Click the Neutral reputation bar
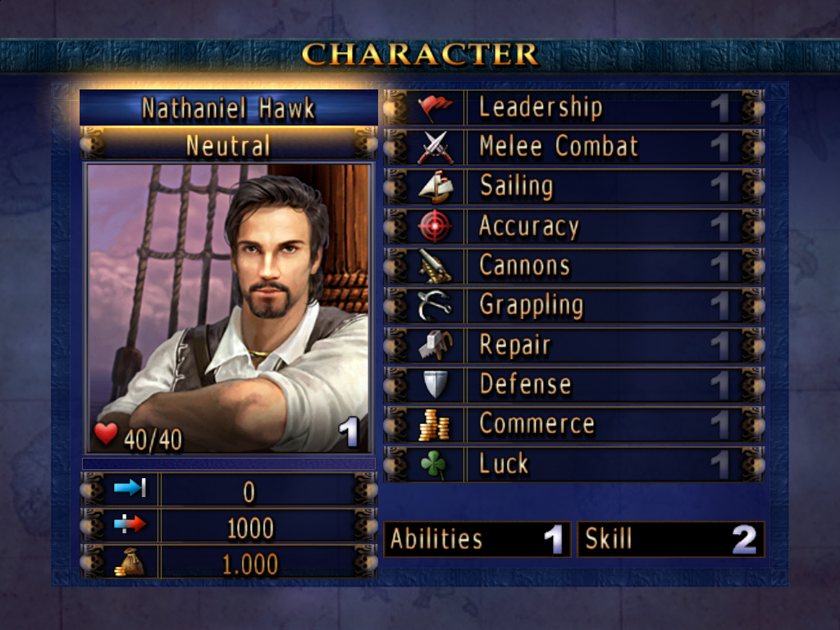Screen dimensions: 840x630 (x=229, y=145)
